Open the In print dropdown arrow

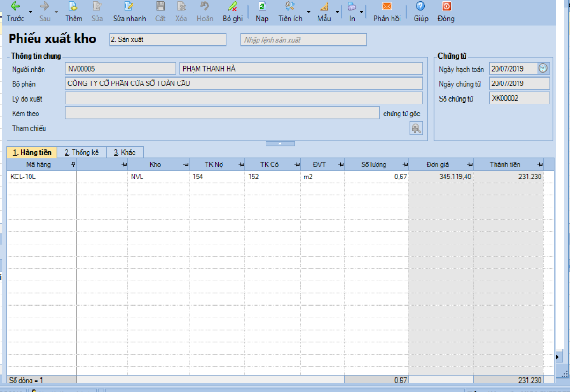[x=361, y=11]
